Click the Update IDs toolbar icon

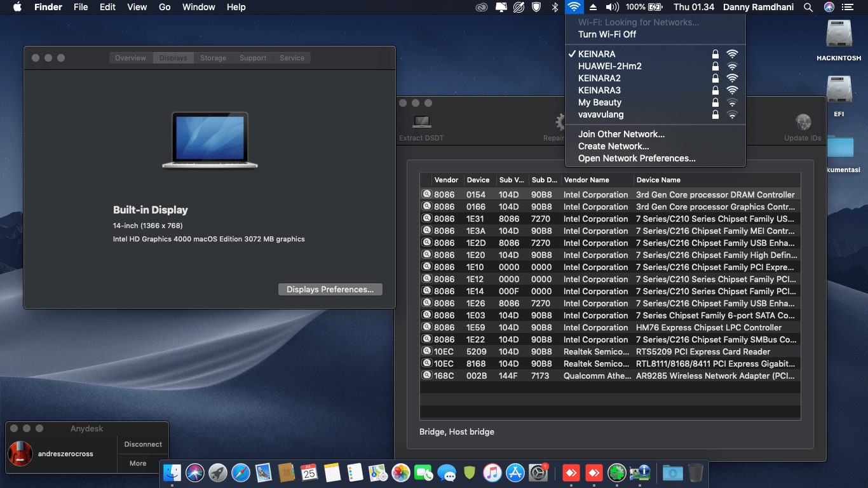click(803, 122)
